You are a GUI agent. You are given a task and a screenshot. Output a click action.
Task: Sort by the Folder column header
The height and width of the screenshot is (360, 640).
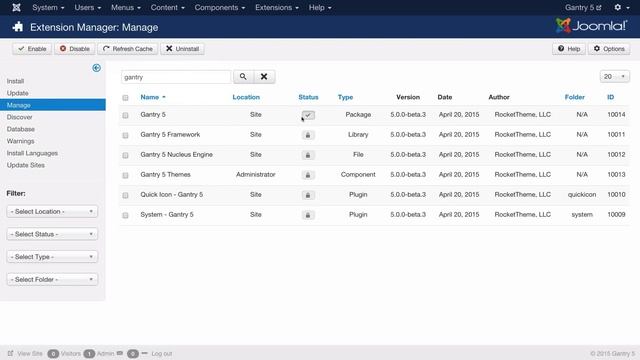(x=575, y=97)
